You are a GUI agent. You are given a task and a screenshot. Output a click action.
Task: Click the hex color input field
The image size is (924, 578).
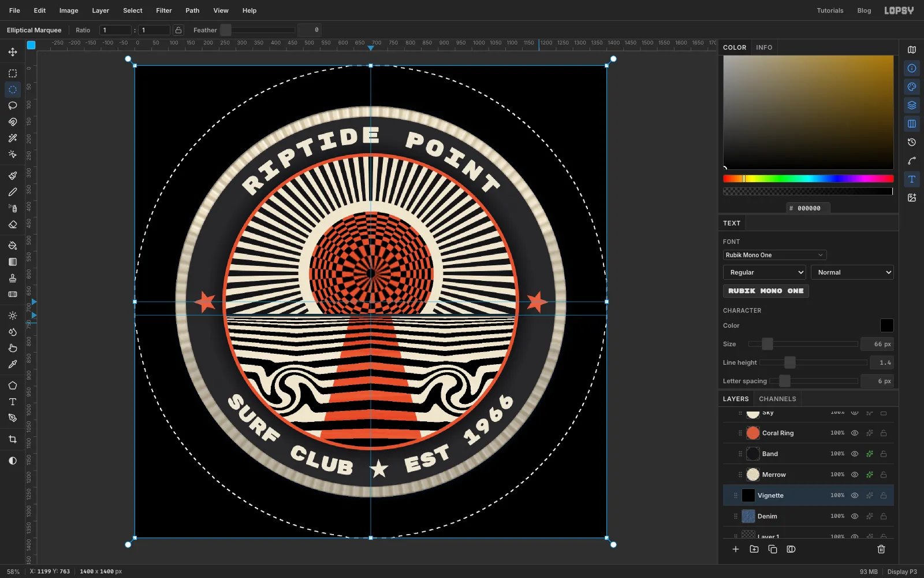pos(808,208)
